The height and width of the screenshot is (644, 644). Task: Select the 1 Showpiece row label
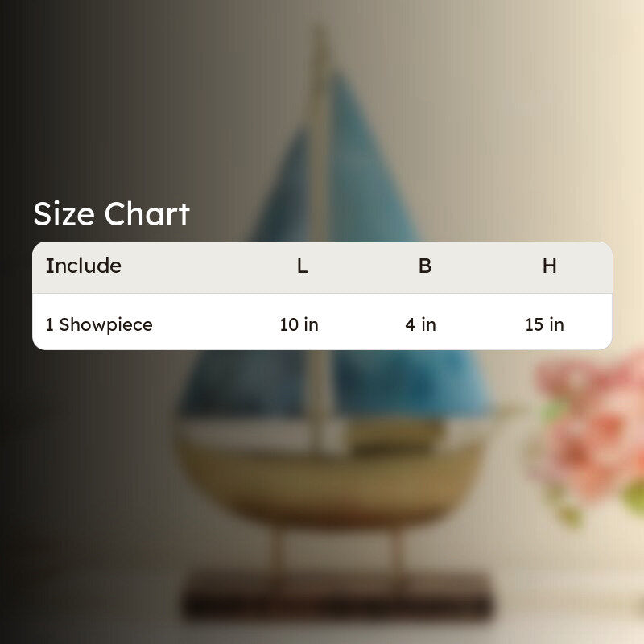click(x=99, y=324)
